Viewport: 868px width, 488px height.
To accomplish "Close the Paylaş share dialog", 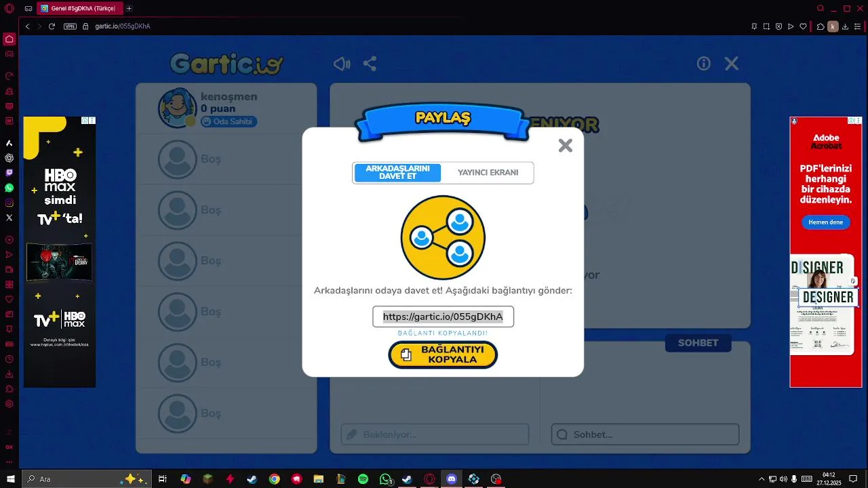I will (565, 146).
